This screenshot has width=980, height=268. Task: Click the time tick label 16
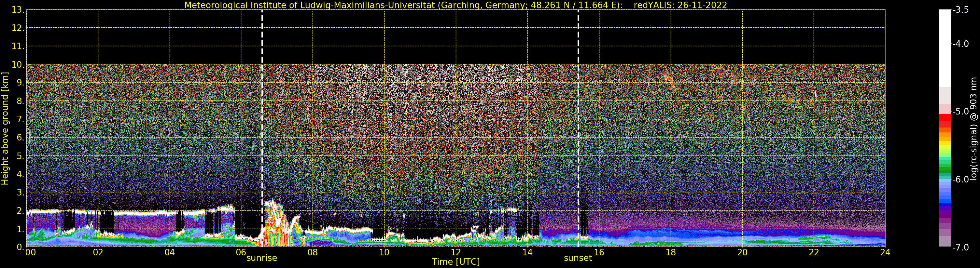click(599, 252)
